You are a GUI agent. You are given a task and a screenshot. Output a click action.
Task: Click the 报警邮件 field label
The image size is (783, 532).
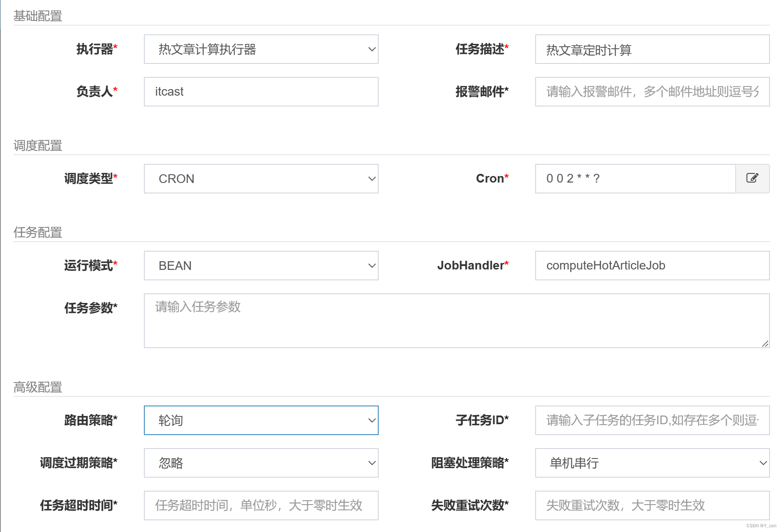[482, 92]
